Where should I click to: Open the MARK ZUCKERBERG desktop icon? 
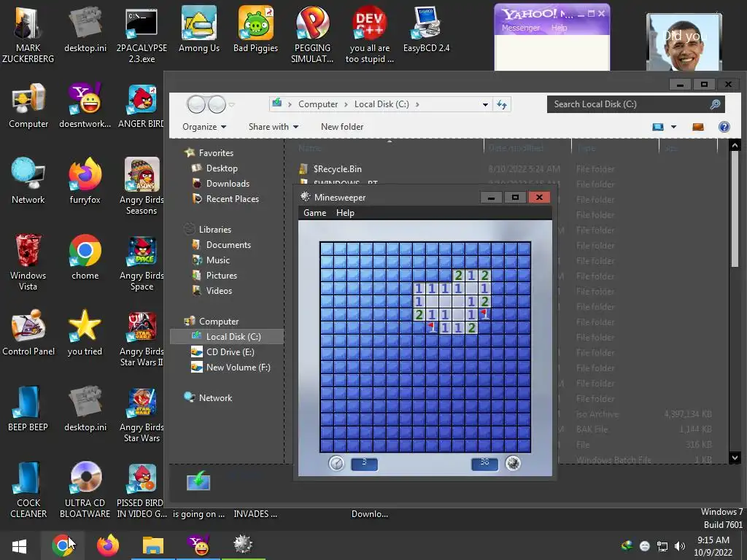click(x=28, y=34)
